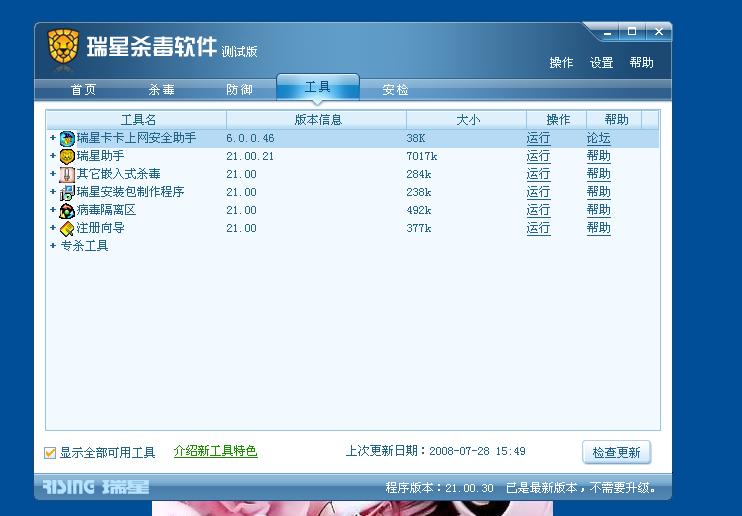This screenshot has width=742, height=516.
Task: Select the 其它嵌入式杀毒 icon
Action: tap(67, 175)
